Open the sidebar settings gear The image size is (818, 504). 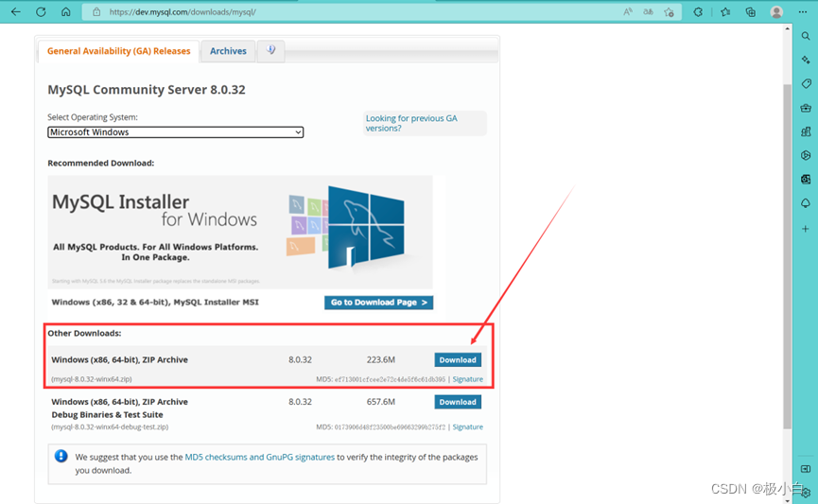(x=807, y=493)
